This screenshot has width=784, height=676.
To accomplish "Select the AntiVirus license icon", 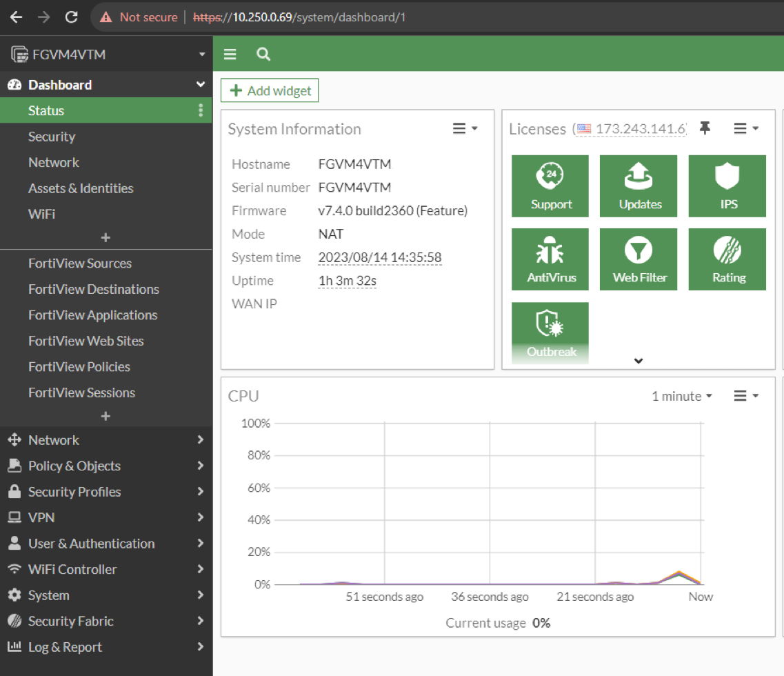I will (550, 259).
